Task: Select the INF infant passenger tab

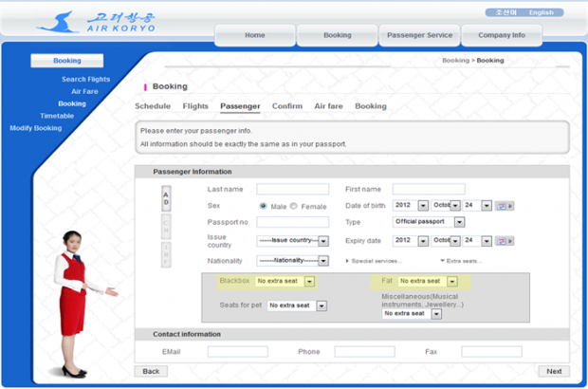Action: (166, 254)
